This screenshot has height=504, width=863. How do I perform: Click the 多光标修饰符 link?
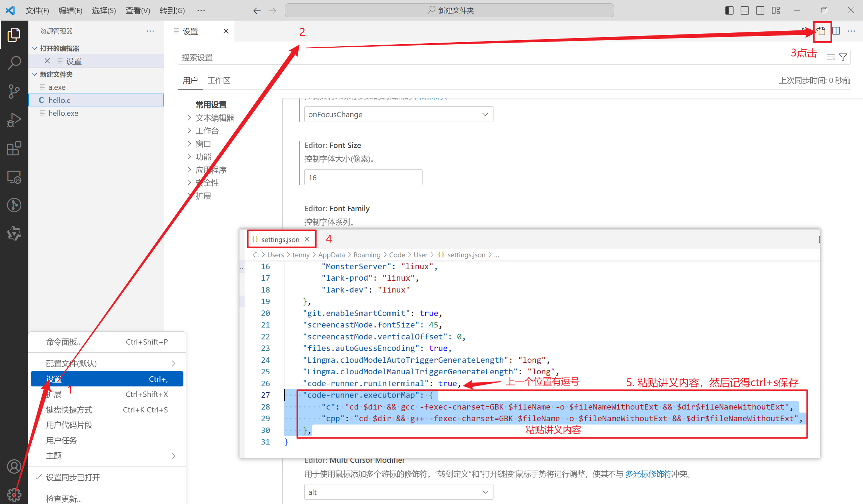[648, 474]
